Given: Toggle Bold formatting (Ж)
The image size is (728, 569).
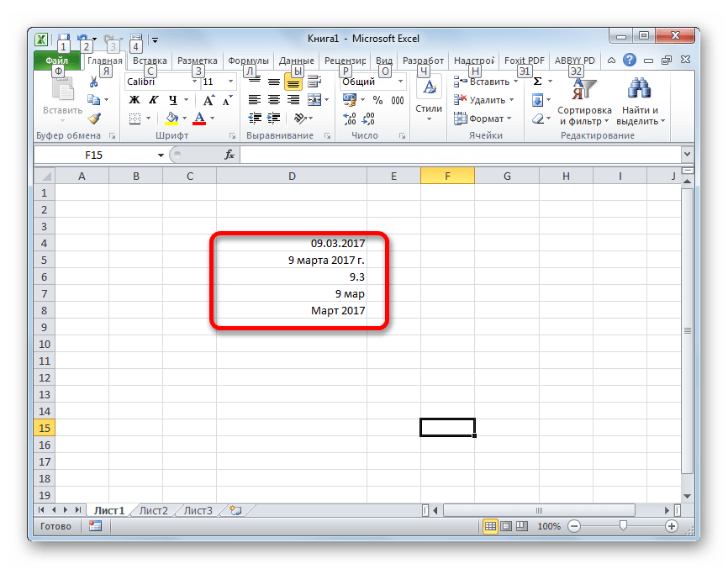Looking at the screenshot, I should tap(135, 100).
